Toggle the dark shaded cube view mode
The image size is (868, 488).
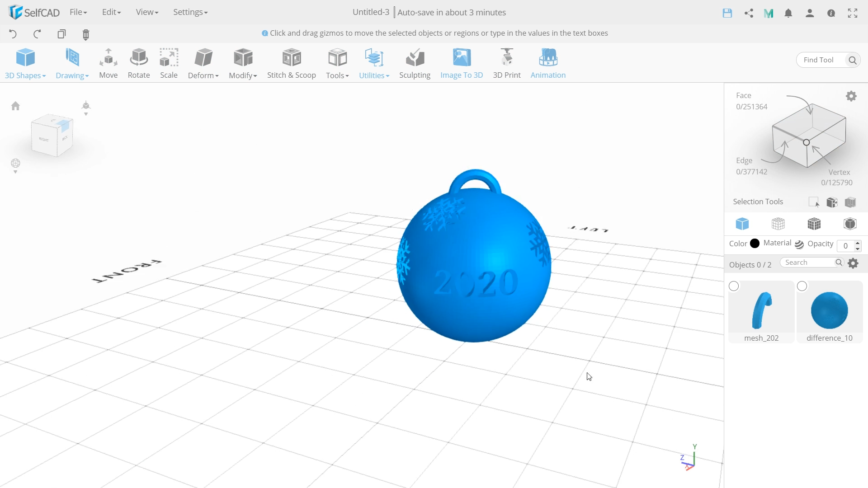click(850, 224)
